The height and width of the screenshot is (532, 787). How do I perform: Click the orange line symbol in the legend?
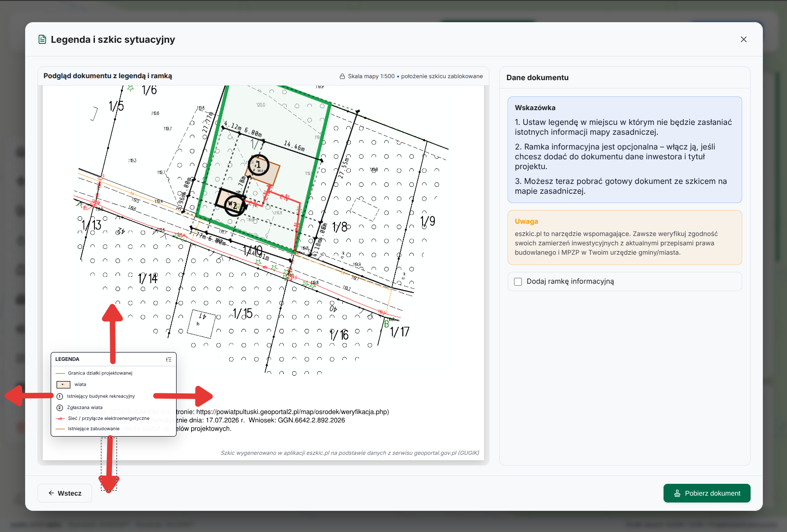coord(60,429)
